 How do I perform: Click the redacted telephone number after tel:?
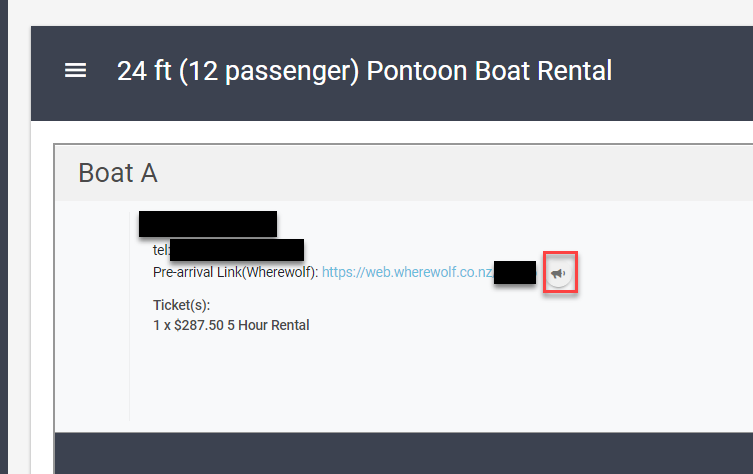coord(237,250)
